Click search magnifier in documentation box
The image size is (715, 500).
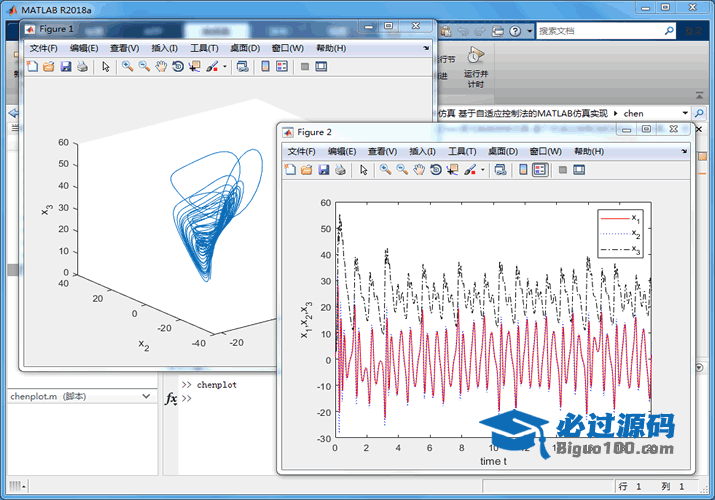coord(669,31)
